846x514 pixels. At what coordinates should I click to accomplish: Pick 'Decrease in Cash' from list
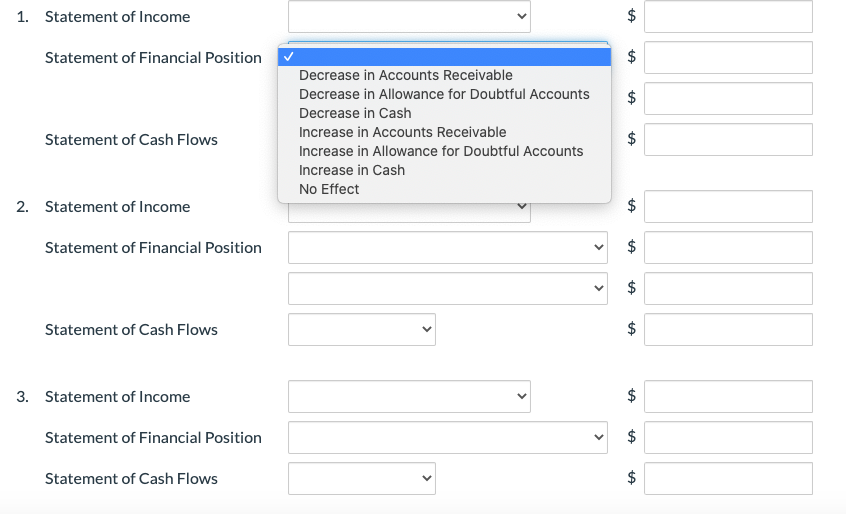(x=355, y=114)
